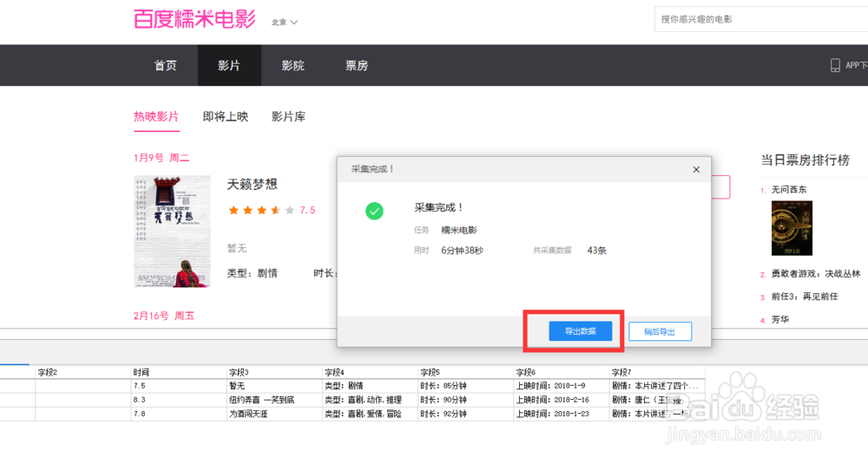Click the cell 纽约弄喜 一笑到底
Image resolution: width=868 pixels, height=464 pixels.
click(x=274, y=400)
